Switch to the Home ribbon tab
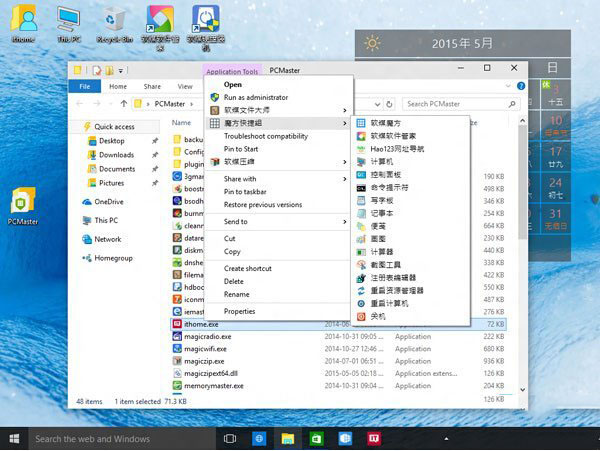 118,86
